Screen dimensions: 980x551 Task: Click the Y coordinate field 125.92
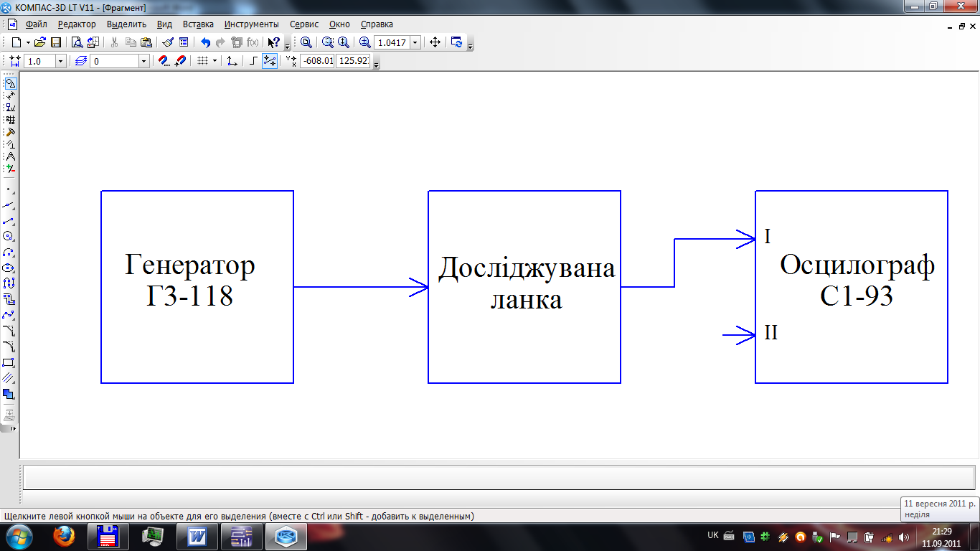(x=353, y=62)
